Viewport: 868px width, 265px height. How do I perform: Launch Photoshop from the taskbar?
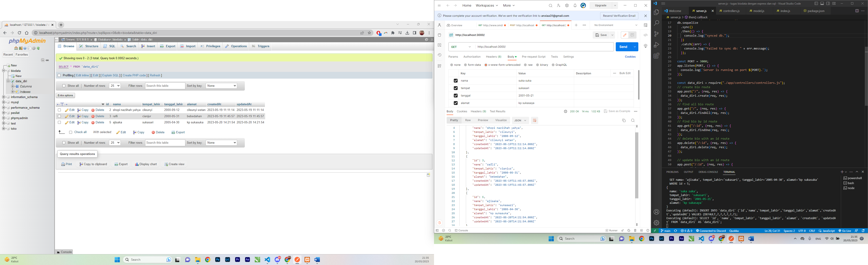pyautogui.click(x=218, y=259)
